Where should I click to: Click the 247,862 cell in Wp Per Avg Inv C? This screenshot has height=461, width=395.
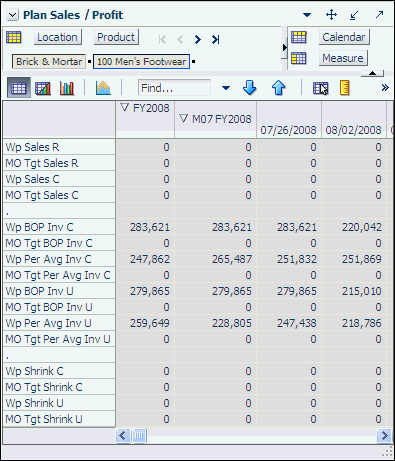(145, 259)
